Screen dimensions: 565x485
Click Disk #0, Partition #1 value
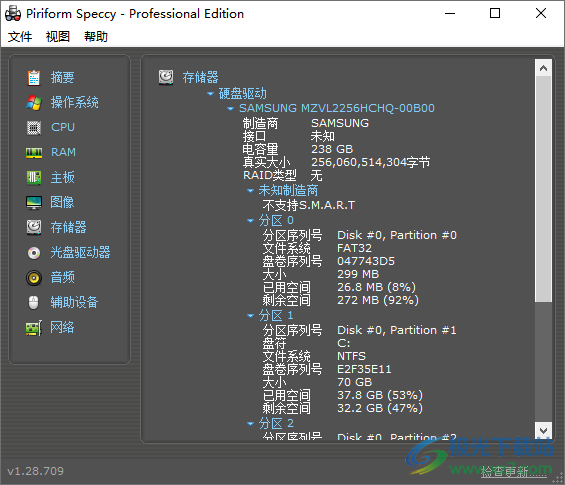coord(397,330)
